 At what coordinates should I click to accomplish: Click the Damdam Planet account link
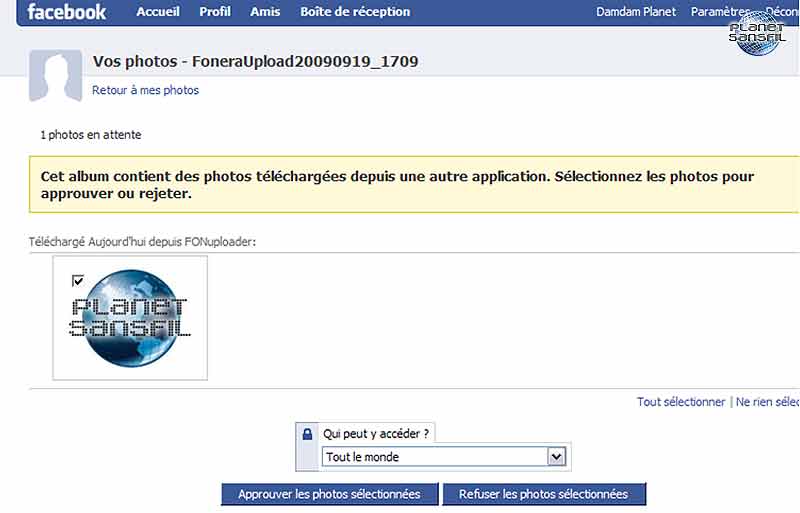(x=636, y=12)
